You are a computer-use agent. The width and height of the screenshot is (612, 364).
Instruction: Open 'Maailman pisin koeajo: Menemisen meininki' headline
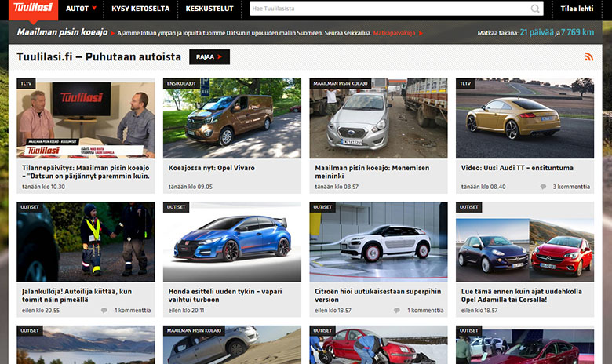coord(372,172)
